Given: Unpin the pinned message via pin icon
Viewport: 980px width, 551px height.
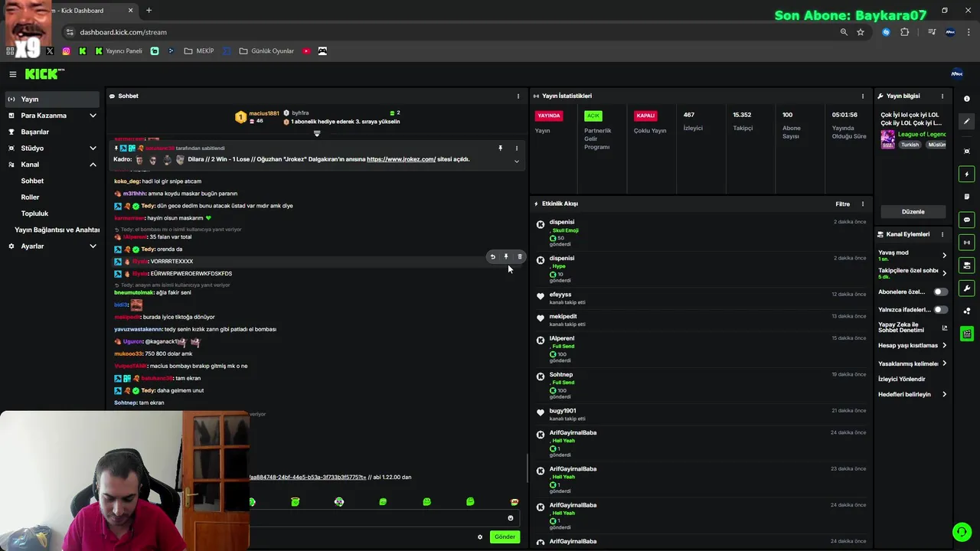Looking at the screenshot, I should (501, 148).
